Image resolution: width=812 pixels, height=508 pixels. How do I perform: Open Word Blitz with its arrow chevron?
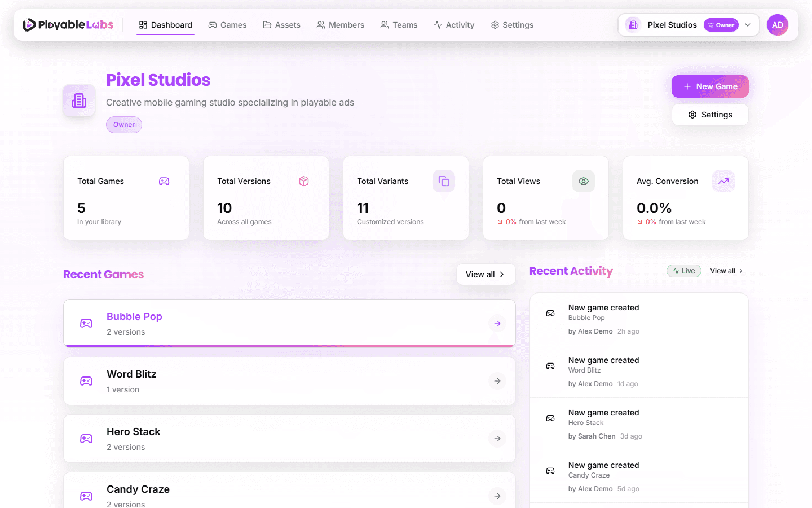click(497, 381)
